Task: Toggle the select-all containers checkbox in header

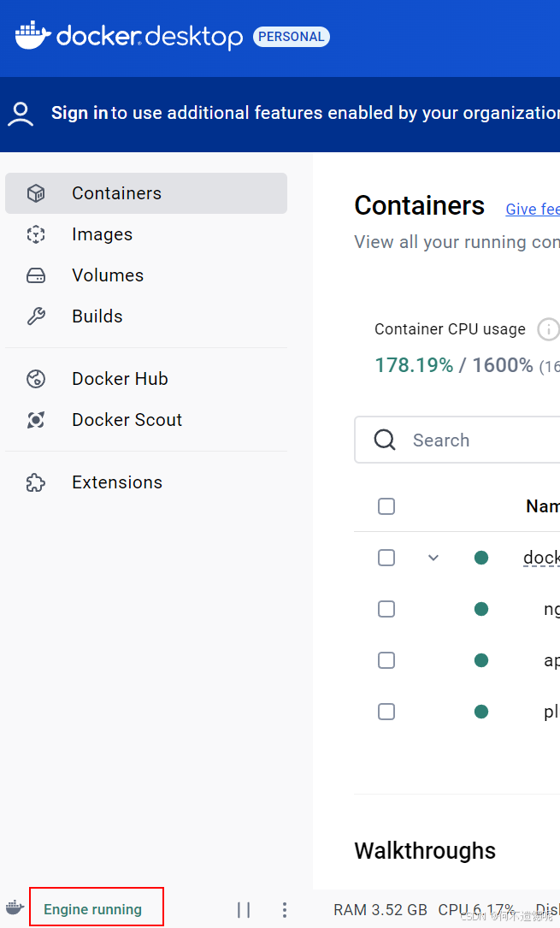Action: click(386, 506)
